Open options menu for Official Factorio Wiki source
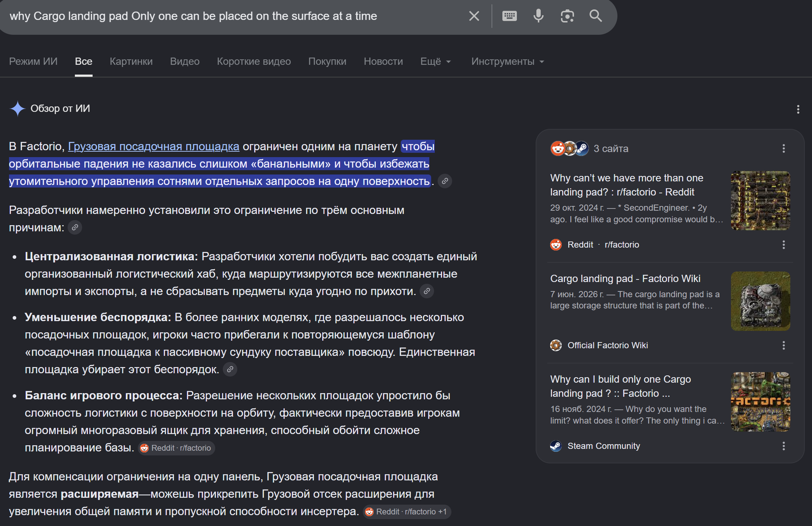The height and width of the screenshot is (526, 812). [x=783, y=345]
